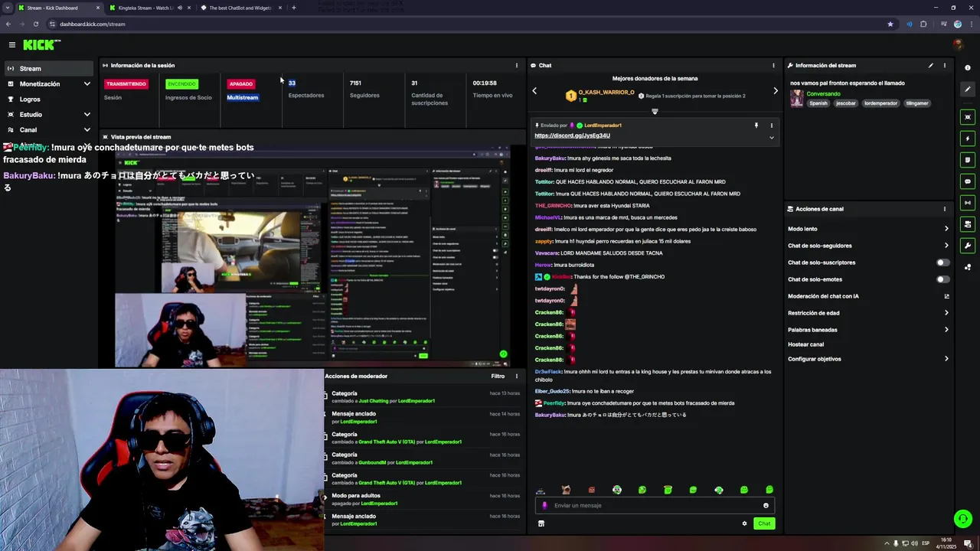Open Moderación del chat con IA external link
980x551 pixels.
(x=946, y=296)
